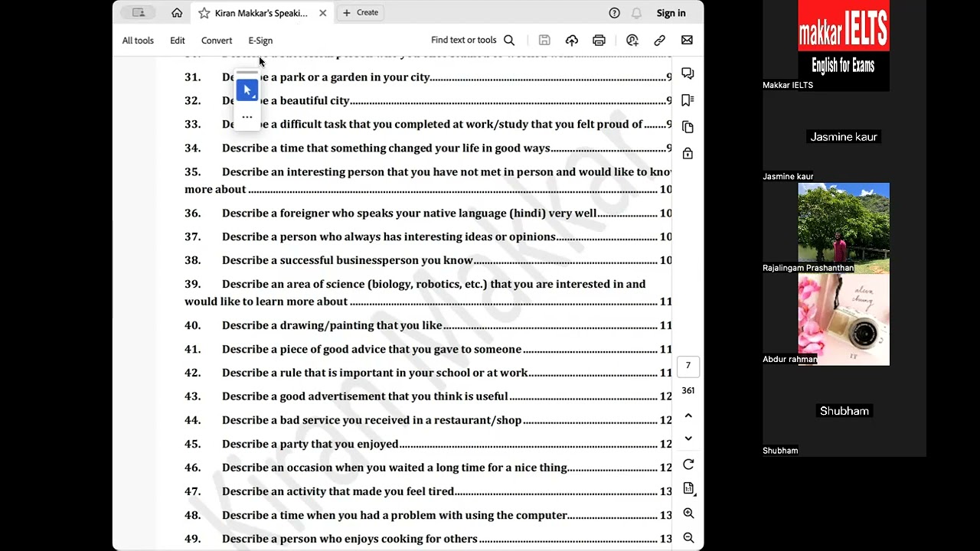This screenshot has width=980, height=551.
Task: Click the window switcher icon at top left
Action: point(139,12)
